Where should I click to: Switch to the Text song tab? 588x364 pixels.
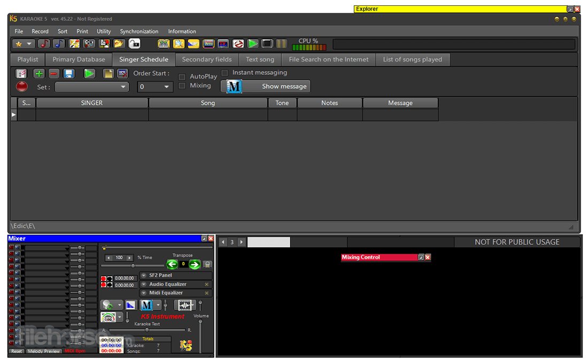[260, 60]
